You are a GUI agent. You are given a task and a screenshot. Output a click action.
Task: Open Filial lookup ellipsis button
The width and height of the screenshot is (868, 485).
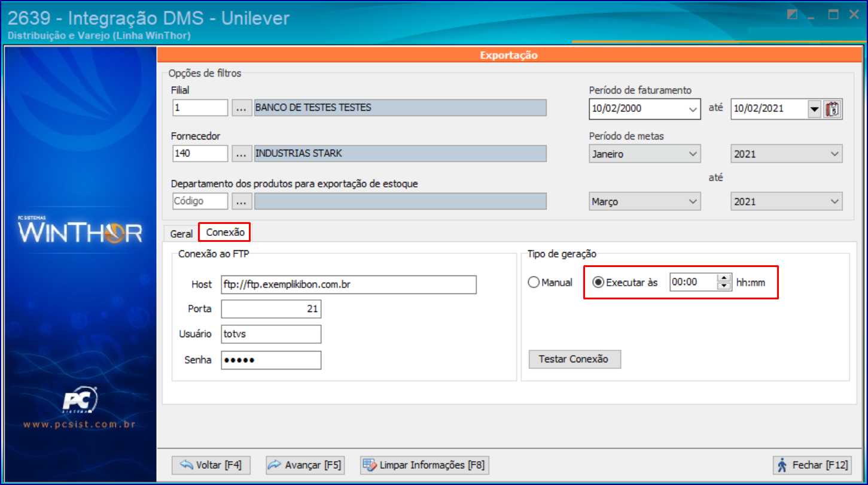pos(241,108)
